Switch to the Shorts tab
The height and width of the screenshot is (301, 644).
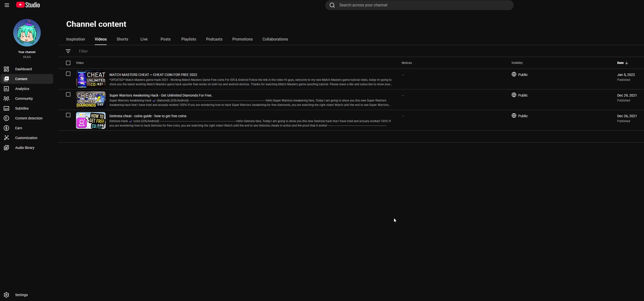pyautogui.click(x=122, y=39)
